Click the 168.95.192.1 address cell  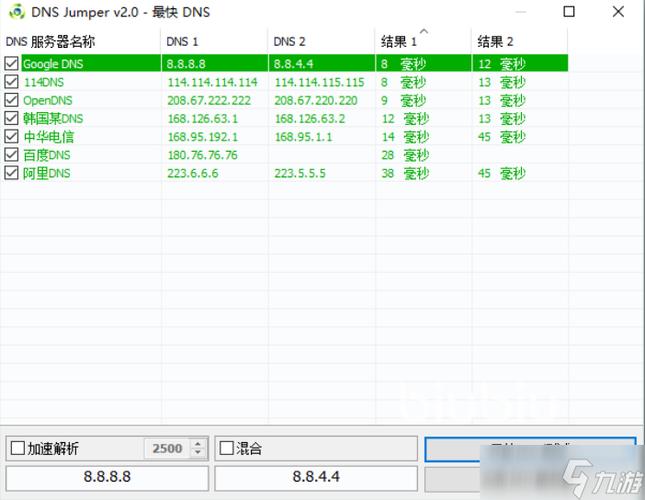pos(203,137)
